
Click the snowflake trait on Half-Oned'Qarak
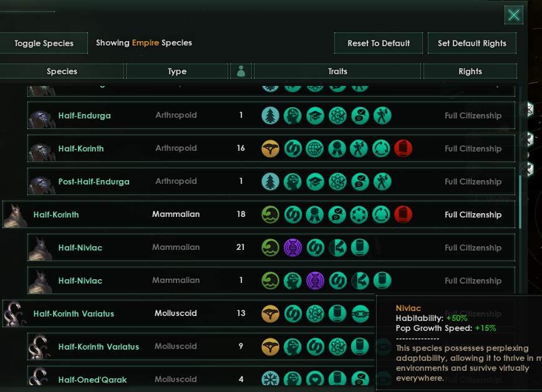coord(270,379)
